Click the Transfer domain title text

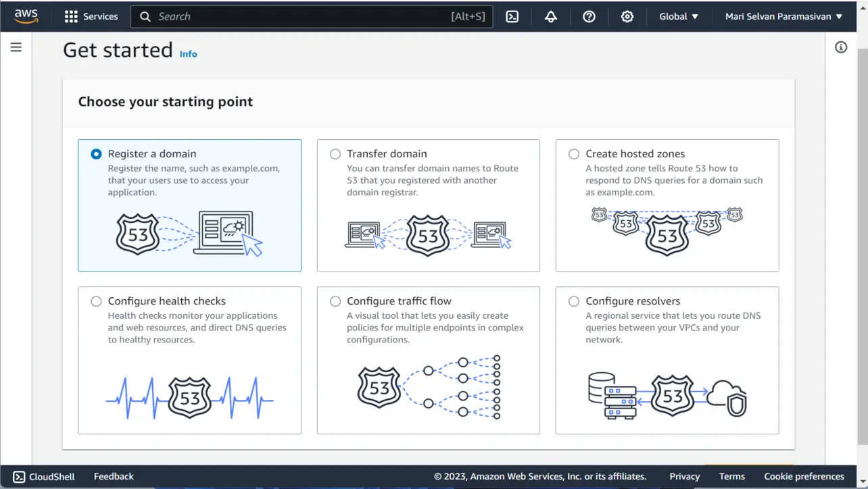[x=387, y=154]
